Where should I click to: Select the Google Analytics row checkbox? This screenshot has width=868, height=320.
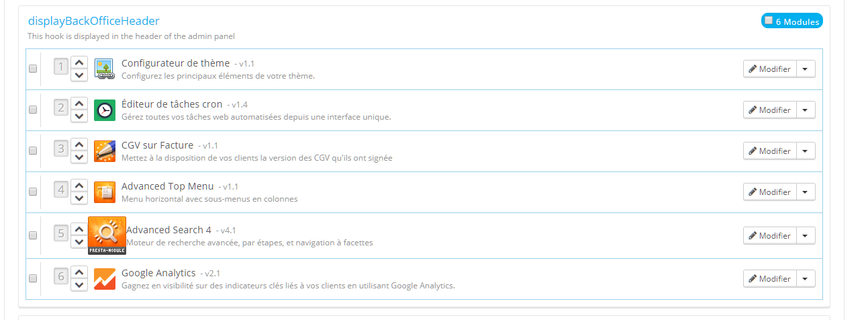33,278
